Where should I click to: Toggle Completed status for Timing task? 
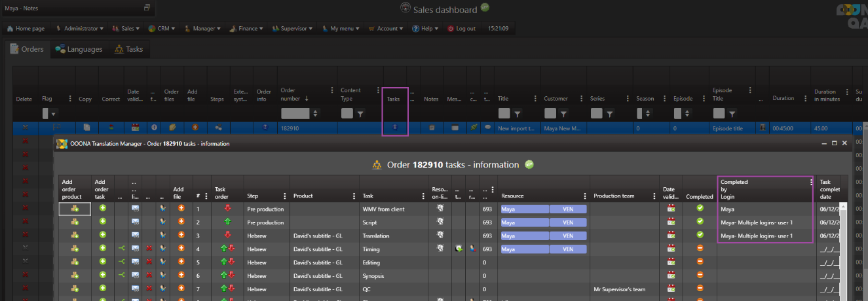(700, 249)
